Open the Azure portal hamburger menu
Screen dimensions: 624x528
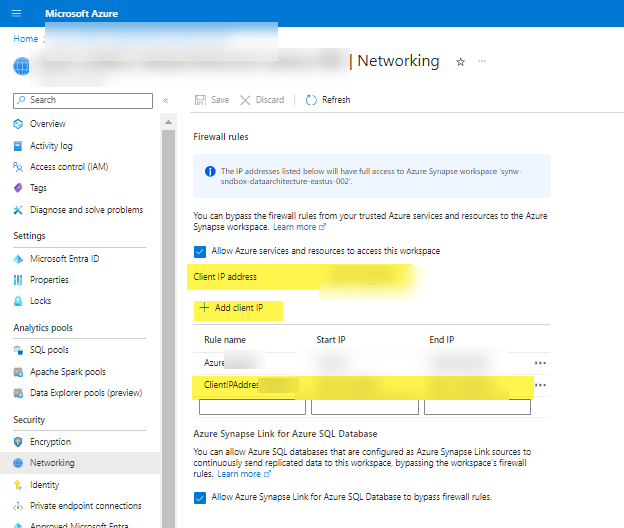[16, 14]
